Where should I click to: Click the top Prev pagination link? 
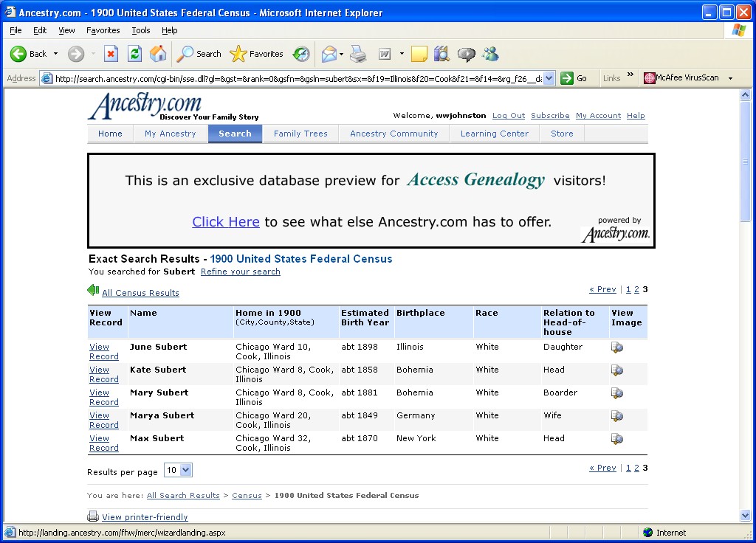(x=602, y=289)
